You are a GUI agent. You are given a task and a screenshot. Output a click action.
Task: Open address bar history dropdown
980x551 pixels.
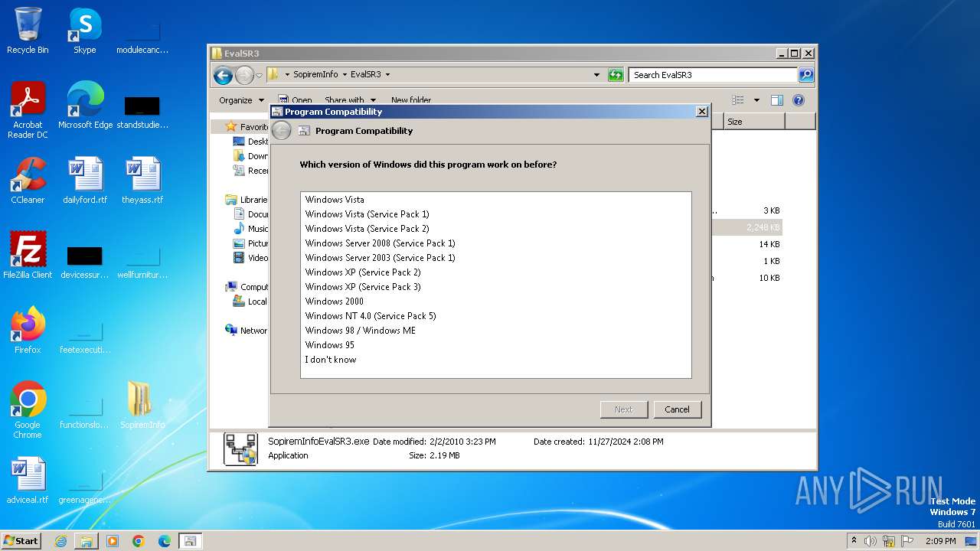[x=596, y=75]
